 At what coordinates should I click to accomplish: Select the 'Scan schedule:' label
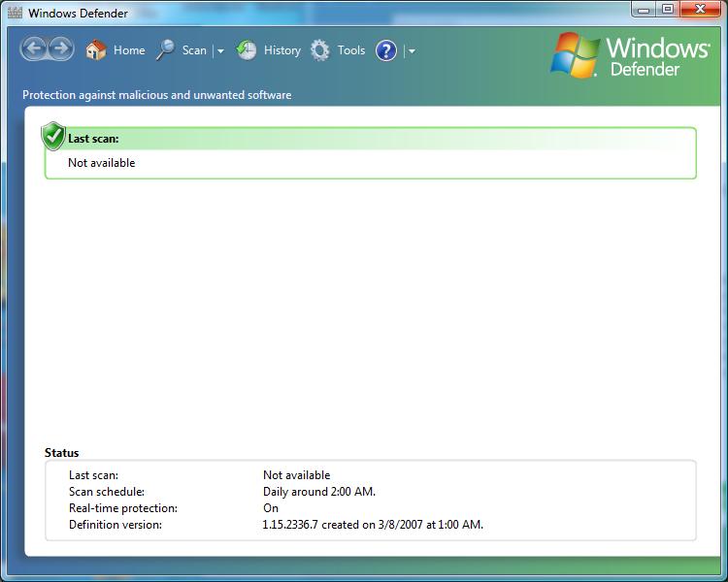pos(107,492)
